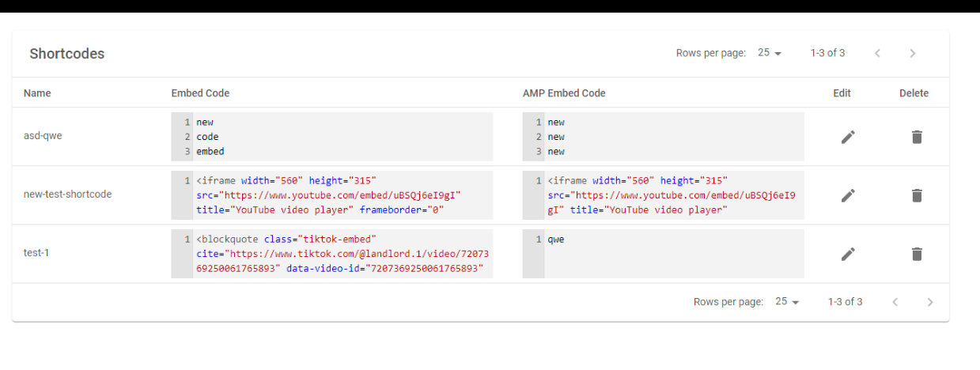
Task: Open bottom Rows per page dropdown
Action: tap(787, 302)
